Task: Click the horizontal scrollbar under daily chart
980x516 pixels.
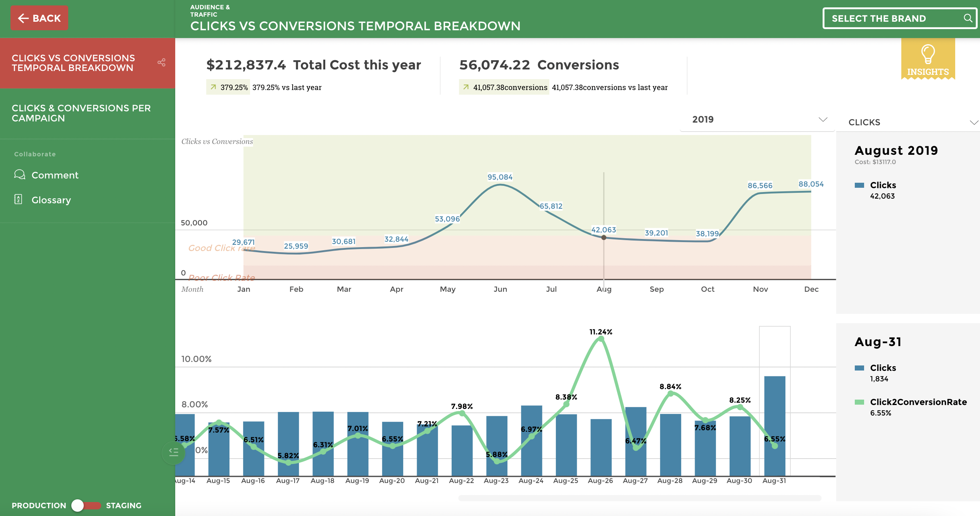Action: click(640, 498)
